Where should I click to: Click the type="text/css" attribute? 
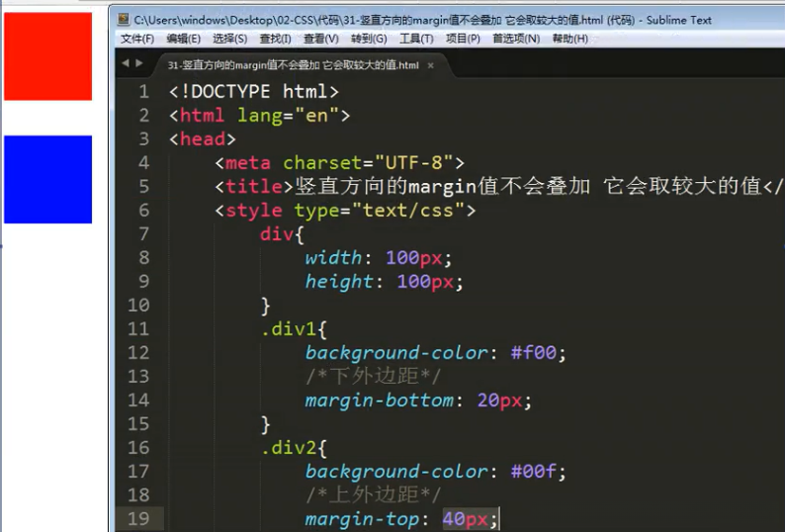(x=380, y=211)
